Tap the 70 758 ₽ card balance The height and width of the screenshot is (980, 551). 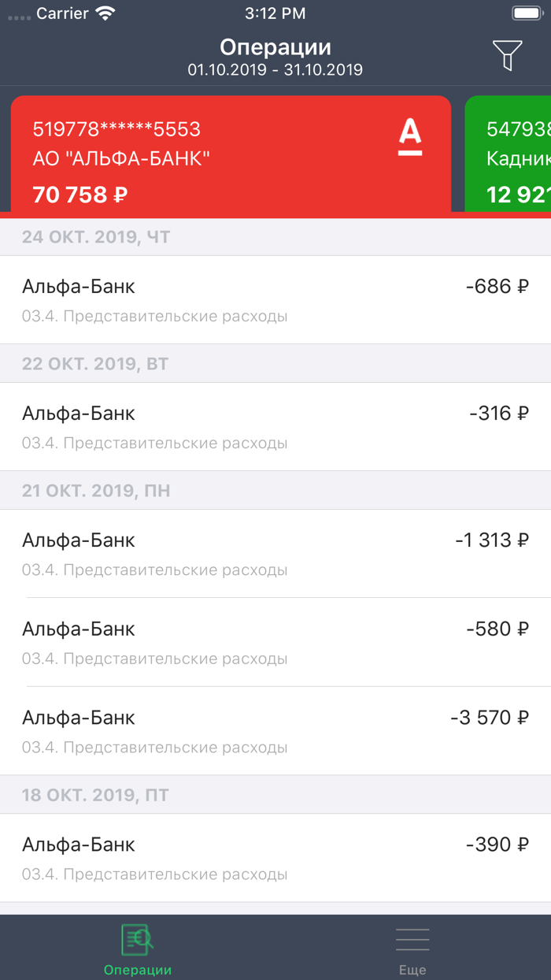80,194
